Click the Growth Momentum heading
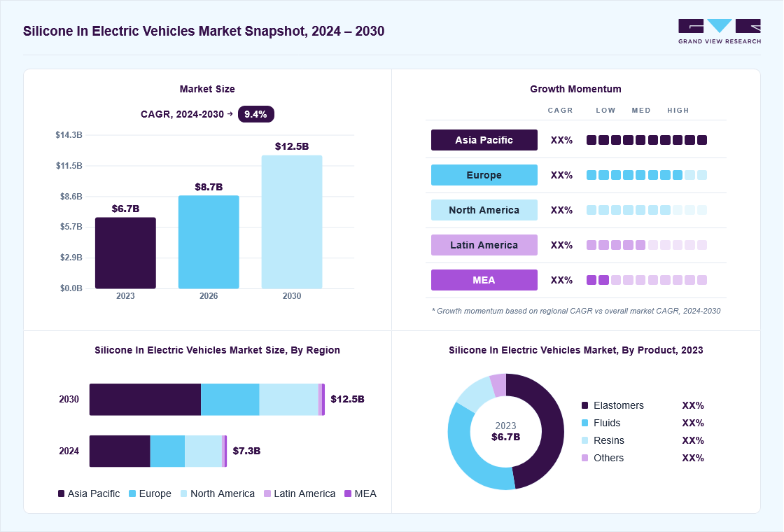784x532 pixels. 575,89
